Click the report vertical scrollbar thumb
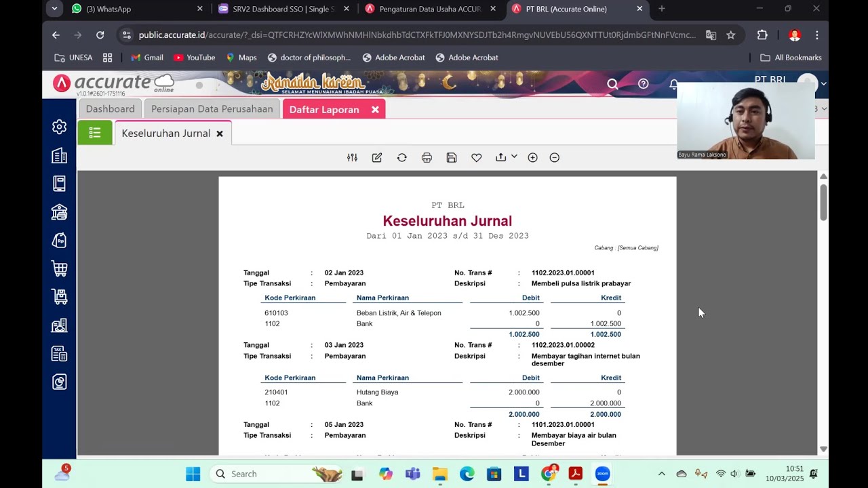868x488 pixels. point(823,201)
